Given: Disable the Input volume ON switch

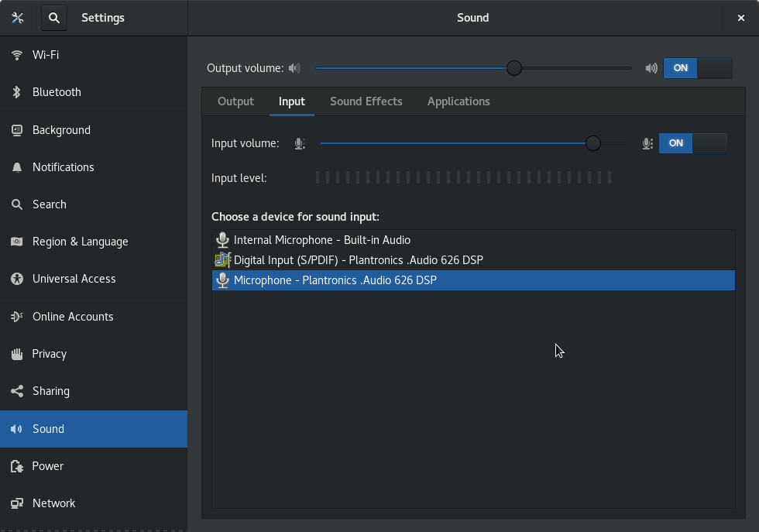Looking at the screenshot, I should click(x=692, y=143).
